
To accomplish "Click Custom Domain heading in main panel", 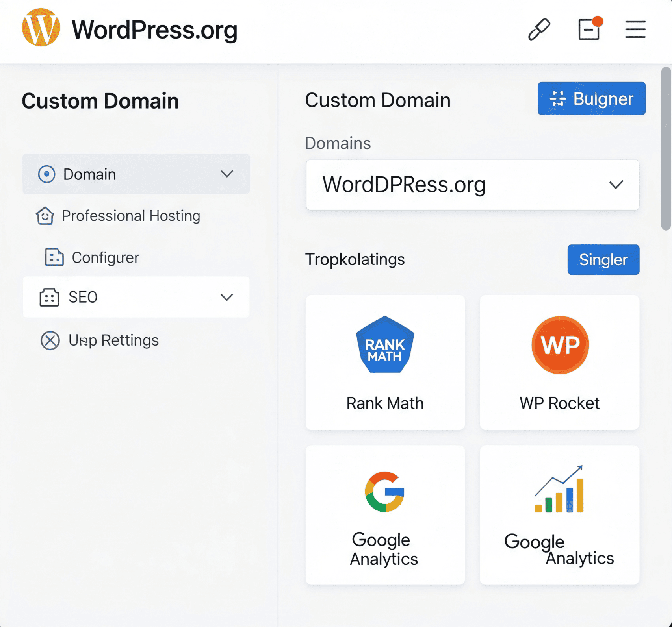I will tap(377, 100).
